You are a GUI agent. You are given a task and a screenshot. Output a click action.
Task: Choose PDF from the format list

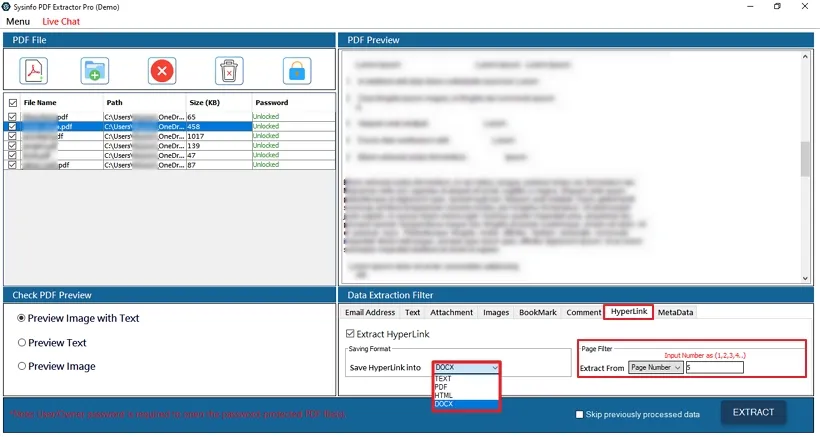click(466, 387)
